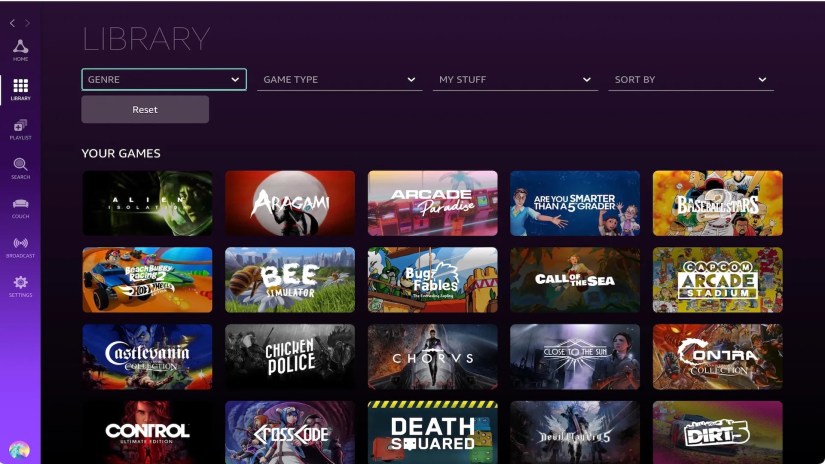
Task: Click the forward navigation arrow
Action: [27, 23]
